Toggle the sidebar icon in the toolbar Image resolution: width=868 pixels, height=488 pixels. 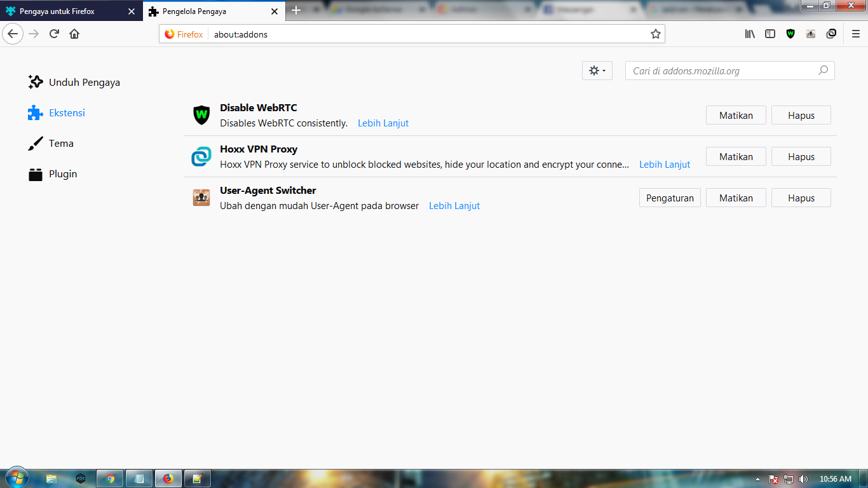click(x=770, y=34)
